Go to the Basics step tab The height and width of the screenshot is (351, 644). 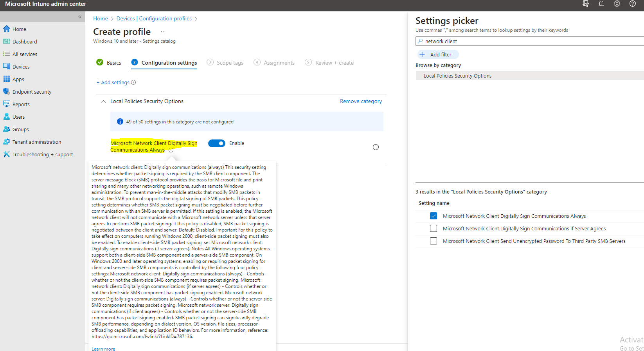[x=109, y=63]
